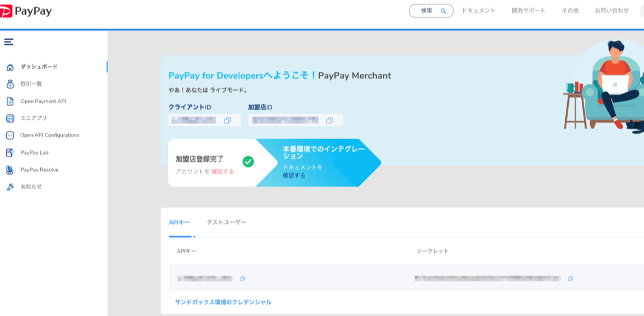Copy the シークレット value
This screenshot has width=644, height=316.
point(571,279)
